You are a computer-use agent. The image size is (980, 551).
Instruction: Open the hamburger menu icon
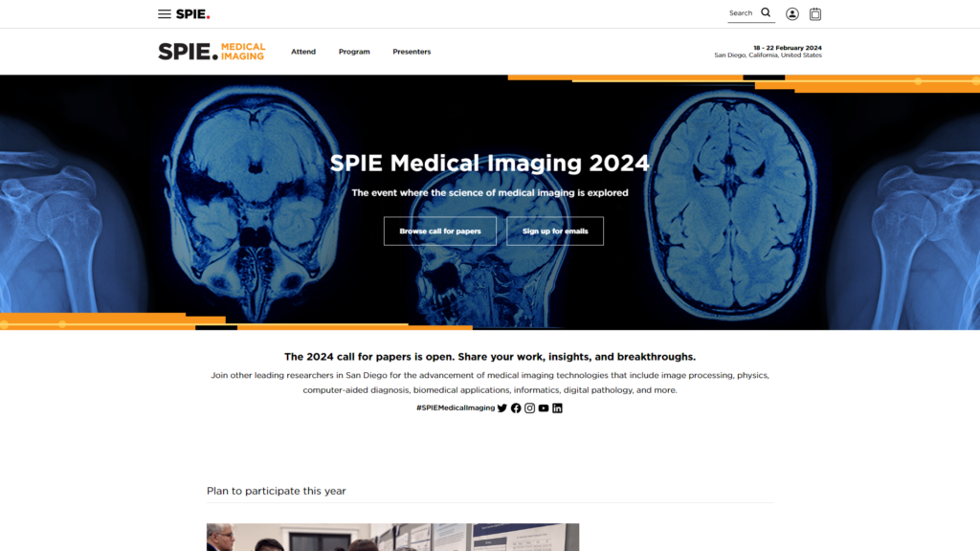coord(165,13)
